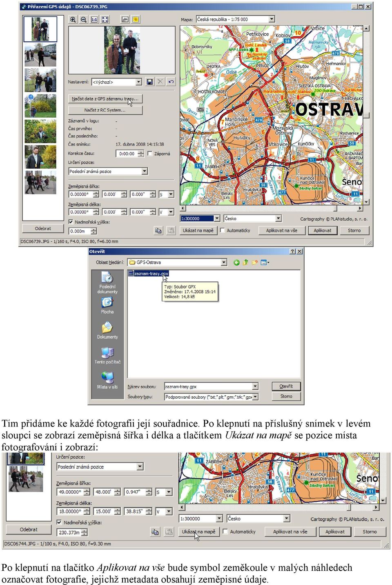Select Tento počítač in the places bar
Screen dimensions: 392x585
click(x=107, y=356)
